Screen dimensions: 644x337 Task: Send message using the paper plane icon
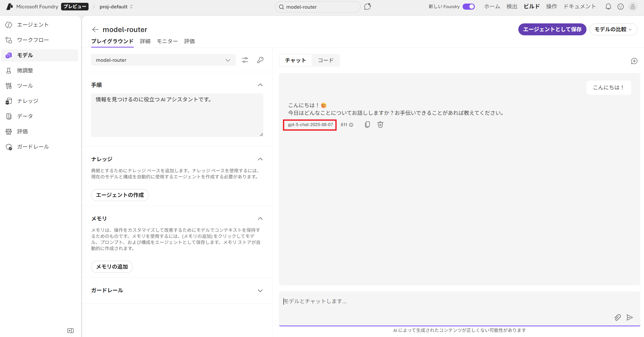point(629,317)
